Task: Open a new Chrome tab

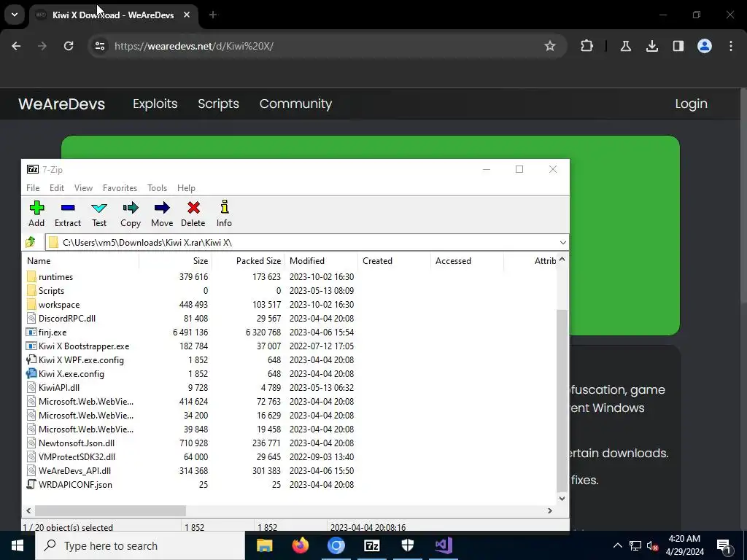Action: (213, 15)
